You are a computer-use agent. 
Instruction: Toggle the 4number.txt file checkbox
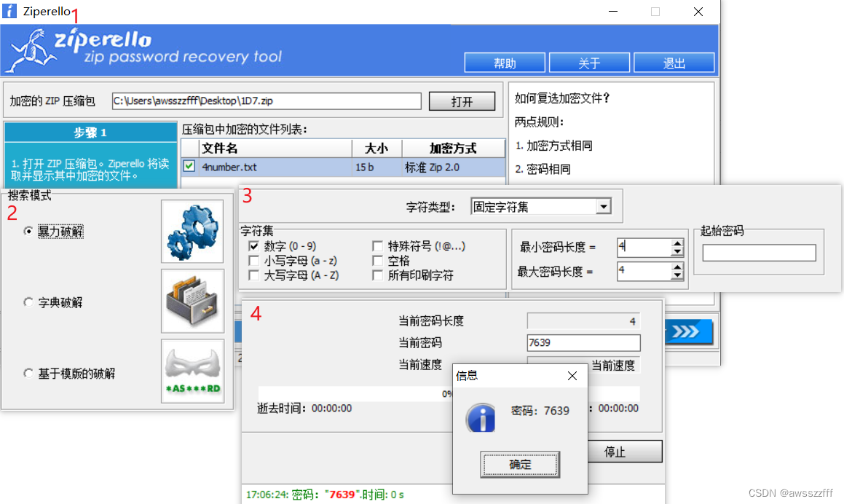[x=189, y=166]
